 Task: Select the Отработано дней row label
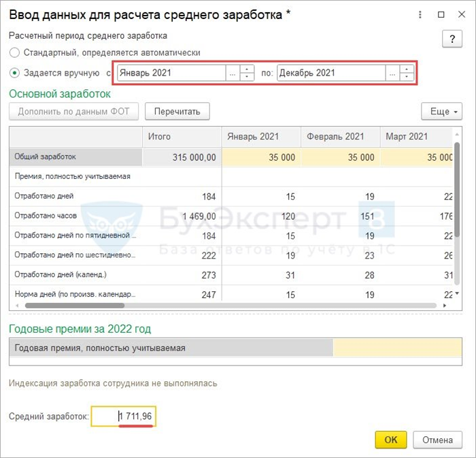(x=75, y=196)
